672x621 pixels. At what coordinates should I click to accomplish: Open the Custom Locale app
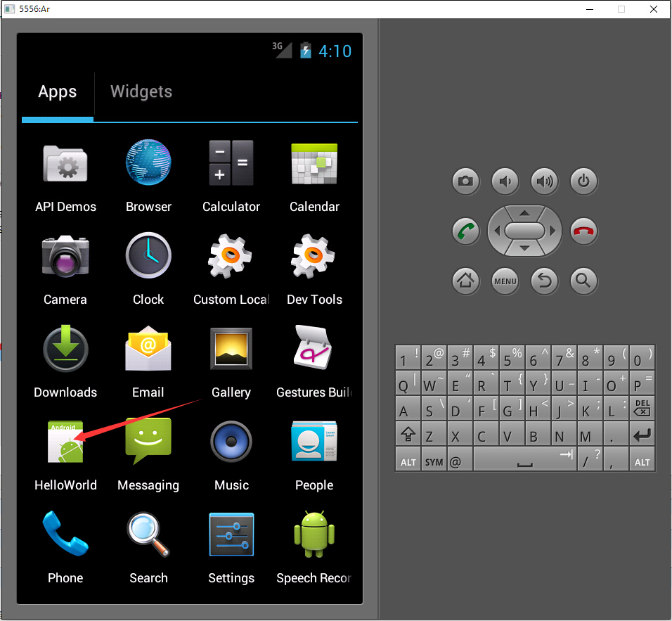pos(231,271)
